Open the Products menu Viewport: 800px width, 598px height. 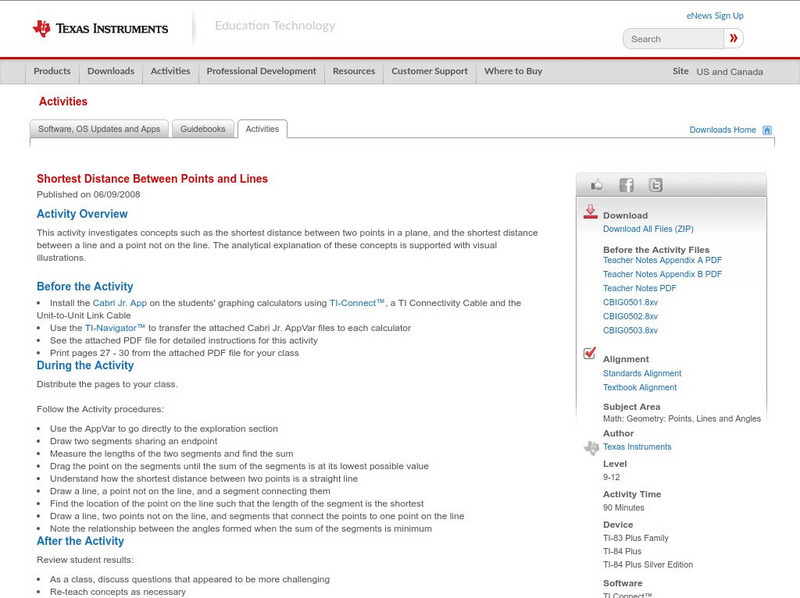coord(52,71)
